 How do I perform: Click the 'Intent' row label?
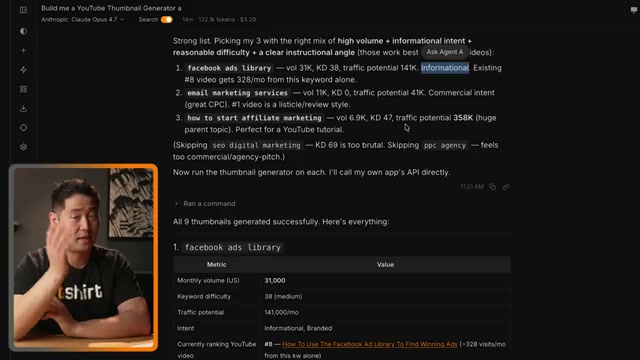[x=185, y=328]
